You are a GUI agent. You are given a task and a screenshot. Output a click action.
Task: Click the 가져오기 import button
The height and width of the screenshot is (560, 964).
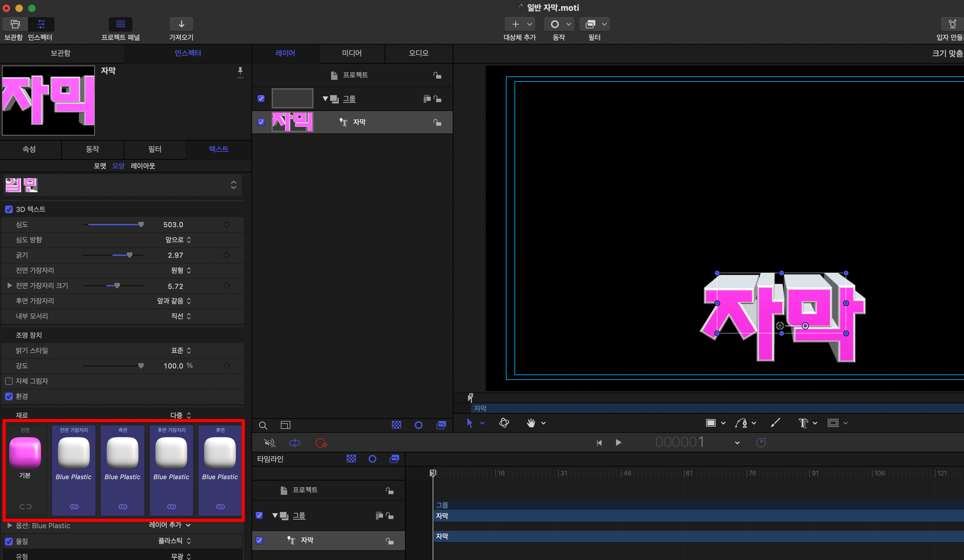coord(181,24)
